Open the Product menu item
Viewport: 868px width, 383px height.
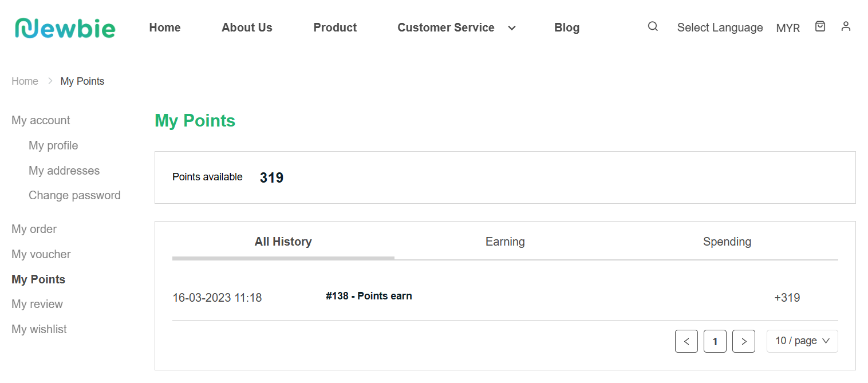click(x=335, y=27)
